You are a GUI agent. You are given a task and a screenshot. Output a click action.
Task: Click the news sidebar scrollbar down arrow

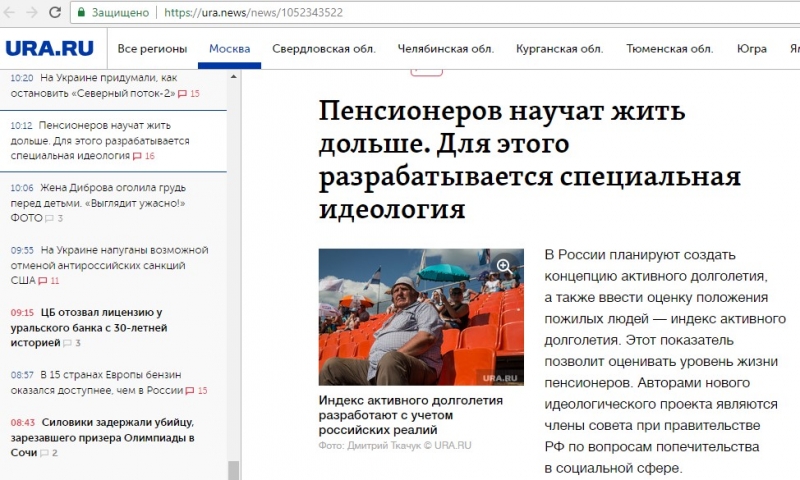click(233, 472)
